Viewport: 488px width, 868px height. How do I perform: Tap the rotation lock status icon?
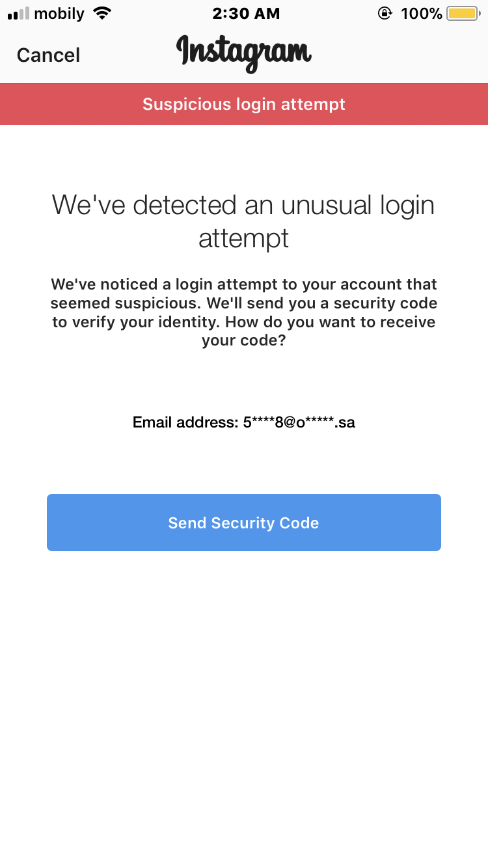(385, 13)
